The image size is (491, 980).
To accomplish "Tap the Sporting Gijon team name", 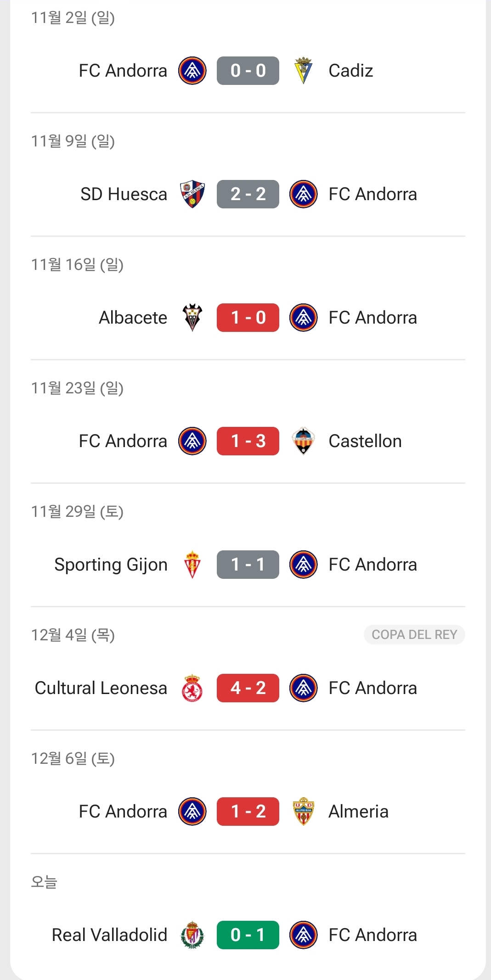I will pyautogui.click(x=111, y=565).
